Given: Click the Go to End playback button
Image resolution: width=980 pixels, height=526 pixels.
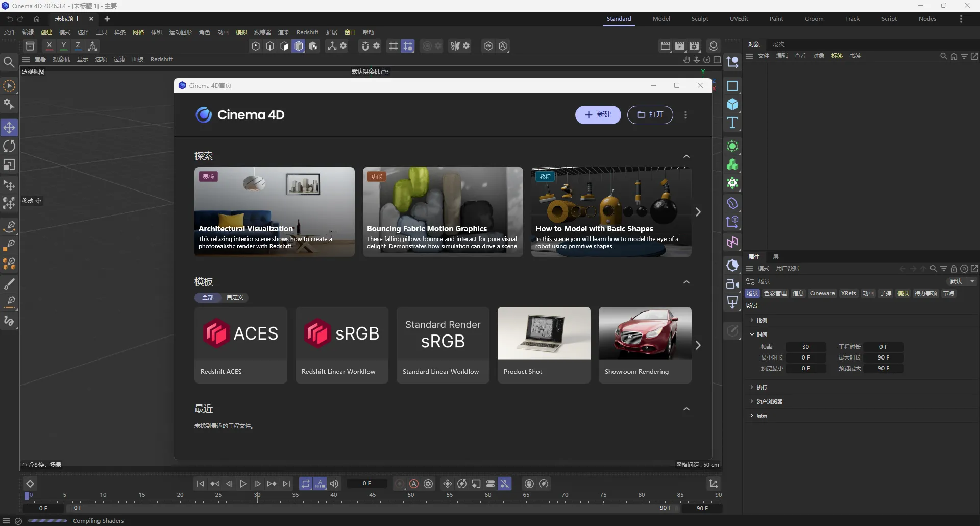Looking at the screenshot, I should tap(287, 484).
